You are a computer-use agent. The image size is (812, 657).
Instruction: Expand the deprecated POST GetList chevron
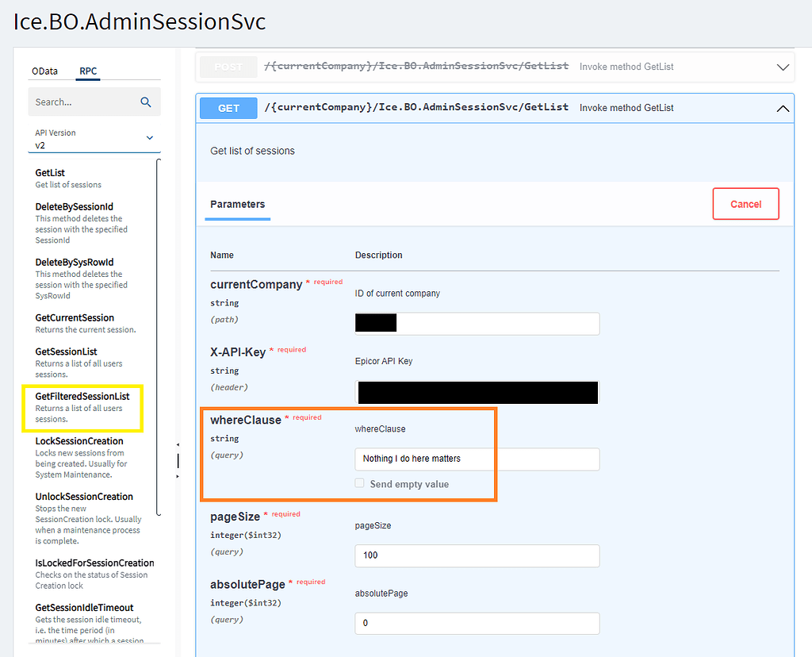783,67
